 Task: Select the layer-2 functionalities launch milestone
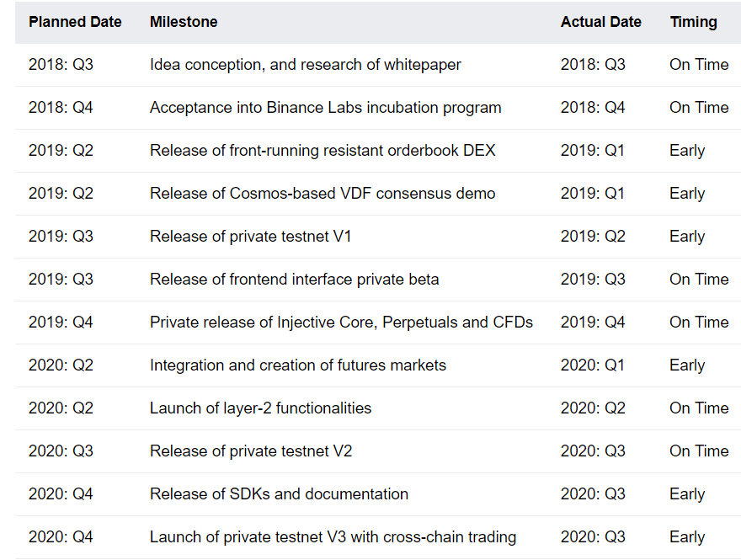pos(260,408)
